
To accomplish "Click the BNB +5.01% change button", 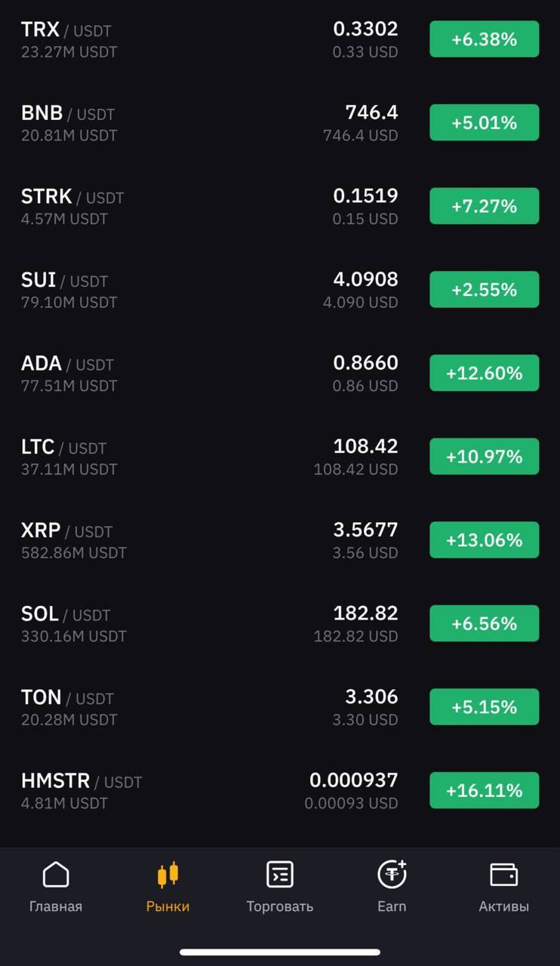I will coord(485,122).
